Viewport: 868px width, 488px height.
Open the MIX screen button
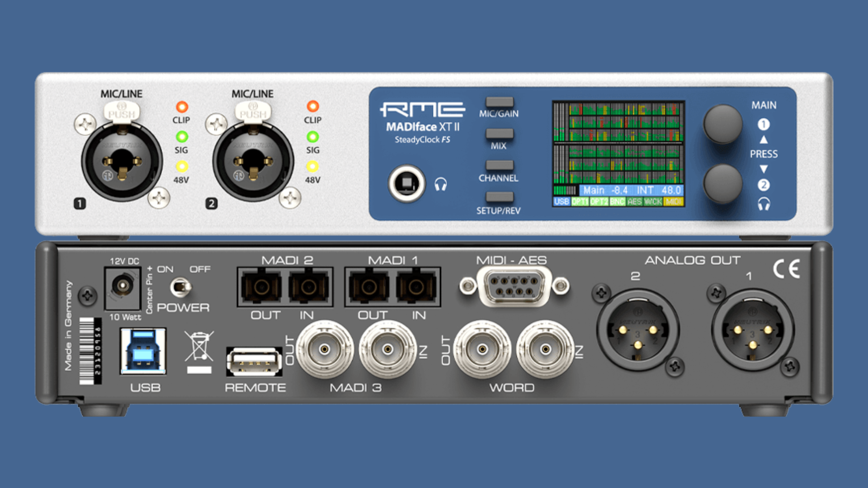click(x=499, y=135)
